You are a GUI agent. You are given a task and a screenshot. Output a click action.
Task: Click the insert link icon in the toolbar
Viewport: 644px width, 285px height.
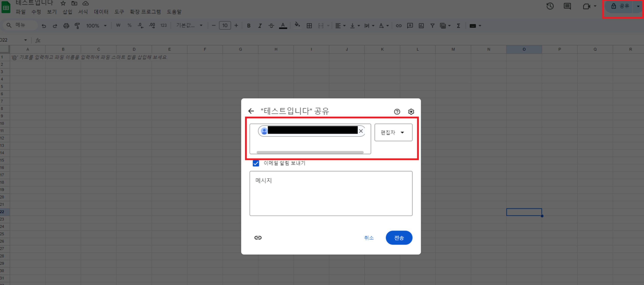(x=399, y=25)
